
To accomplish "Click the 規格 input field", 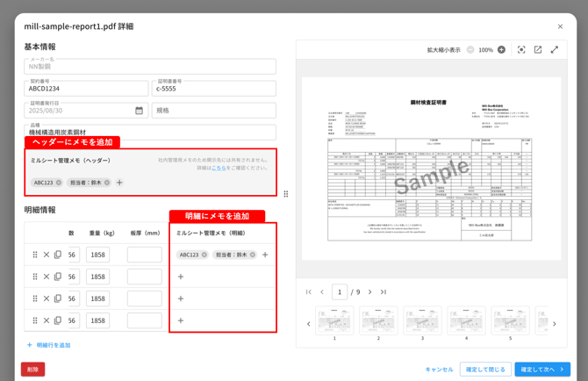I will pos(214,111).
